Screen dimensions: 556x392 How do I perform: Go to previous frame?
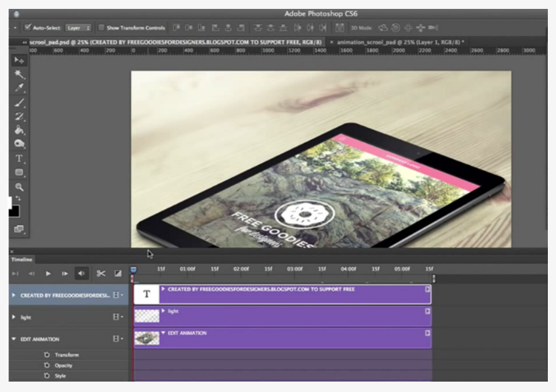(x=32, y=274)
